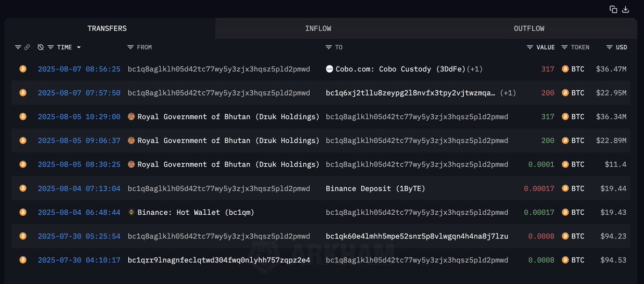Switch to the INFLOW tab
Viewport: 644px width, 284px height.
(x=318, y=28)
